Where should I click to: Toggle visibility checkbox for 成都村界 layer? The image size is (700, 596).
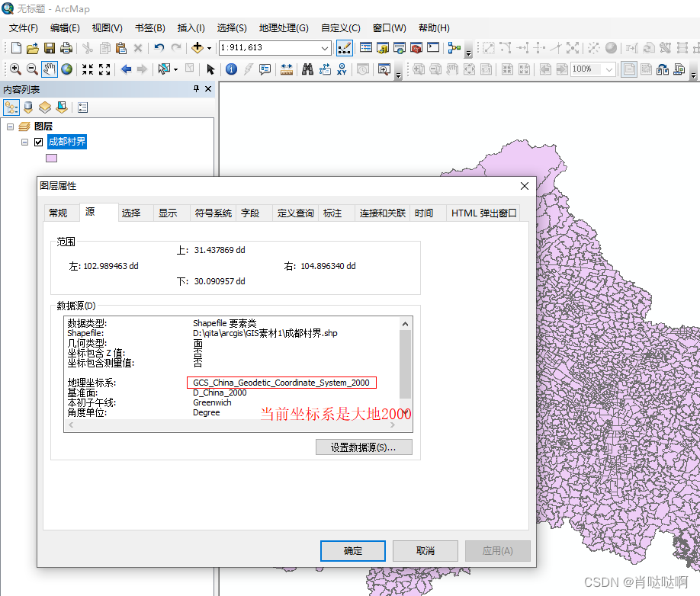pos(39,143)
